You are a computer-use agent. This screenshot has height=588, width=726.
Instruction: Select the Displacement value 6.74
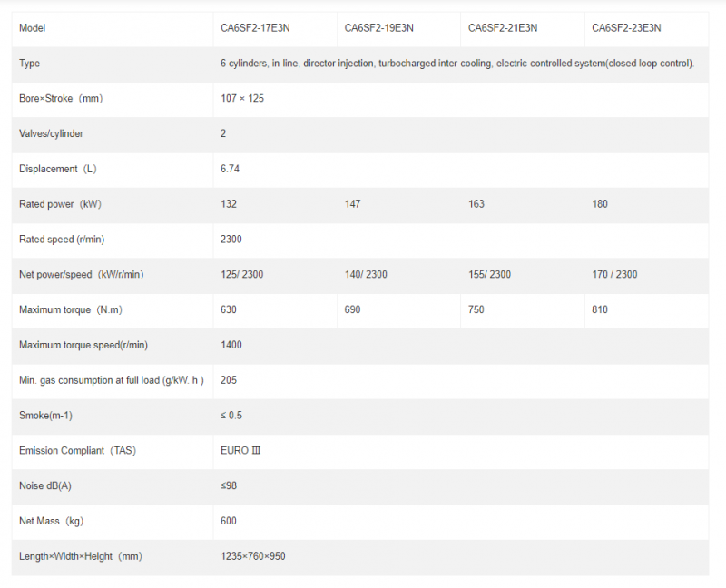(230, 169)
